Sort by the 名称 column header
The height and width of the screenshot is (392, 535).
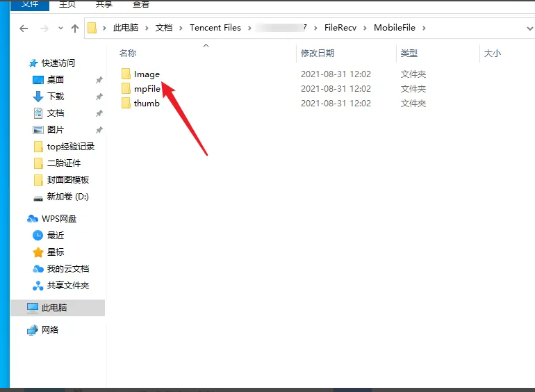128,54
